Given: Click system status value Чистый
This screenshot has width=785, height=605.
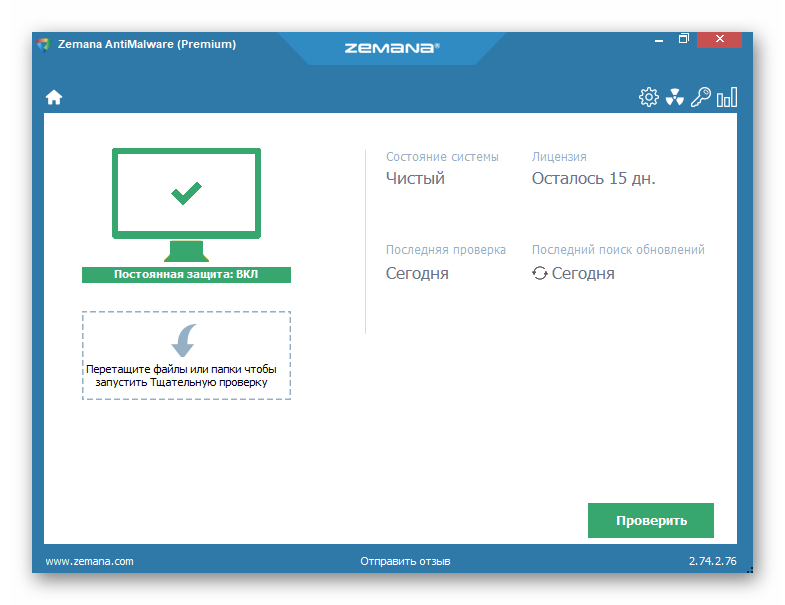Looking at the screenshot, I should pyautogui.click(x=415, y=178).
